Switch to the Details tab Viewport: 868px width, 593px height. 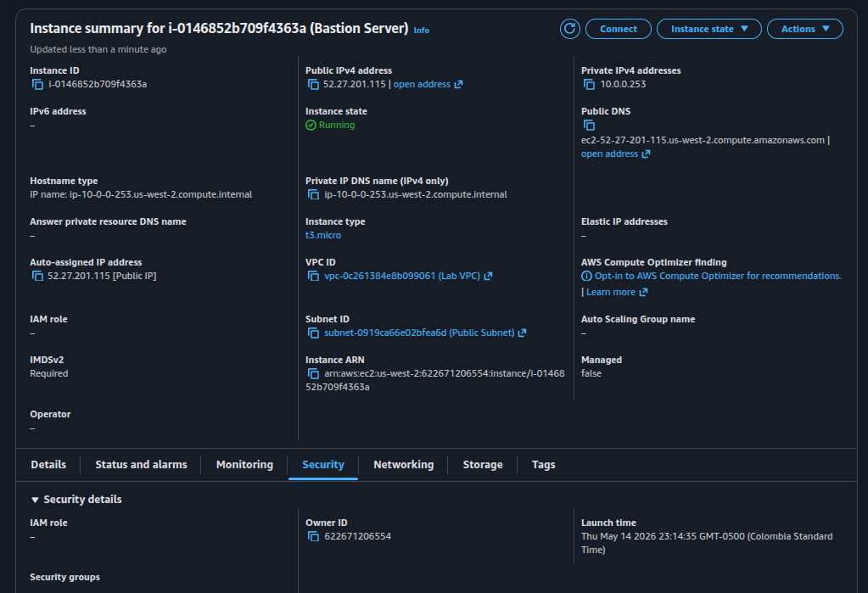[48, 465]
